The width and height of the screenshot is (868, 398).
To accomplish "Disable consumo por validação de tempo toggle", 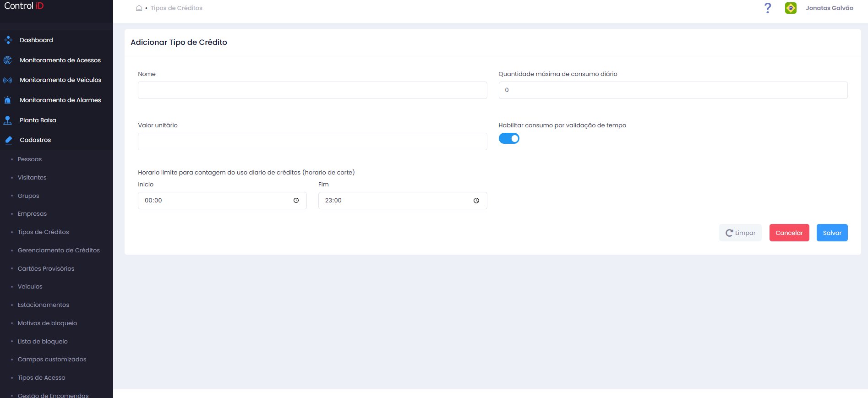I will 509,138.
